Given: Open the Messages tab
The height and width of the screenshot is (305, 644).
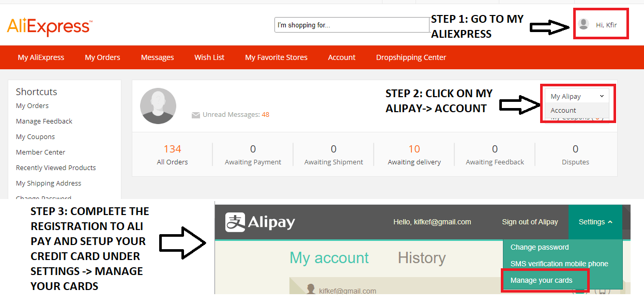Looking at the screenshot, I should (157, 57).
